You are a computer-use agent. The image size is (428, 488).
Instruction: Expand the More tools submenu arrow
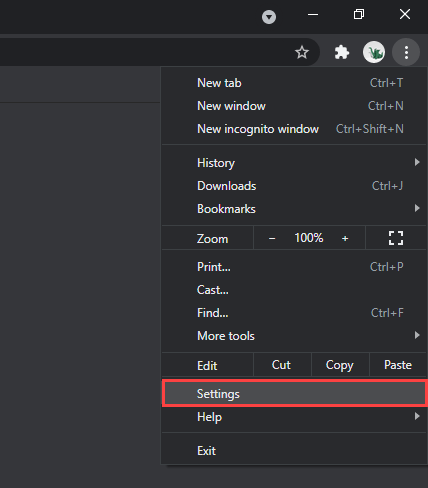[417, 335]
